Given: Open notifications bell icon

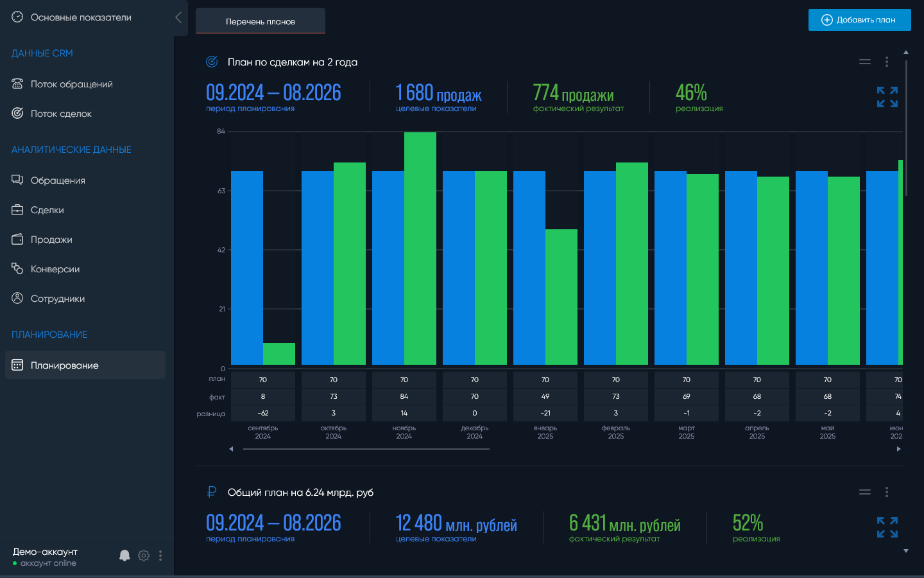Looking at the screenshot, I should click(124, 556).
